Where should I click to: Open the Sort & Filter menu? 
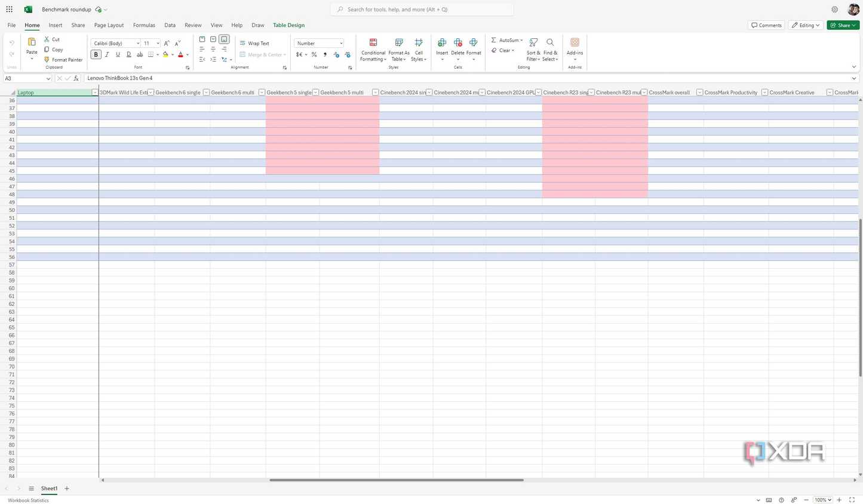pos(533,50)
